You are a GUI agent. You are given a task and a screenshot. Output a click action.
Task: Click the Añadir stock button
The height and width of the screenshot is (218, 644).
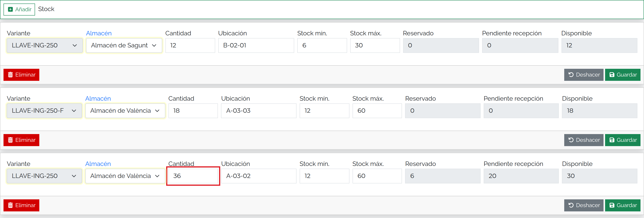pyautogui.click(x=19, y=10)
